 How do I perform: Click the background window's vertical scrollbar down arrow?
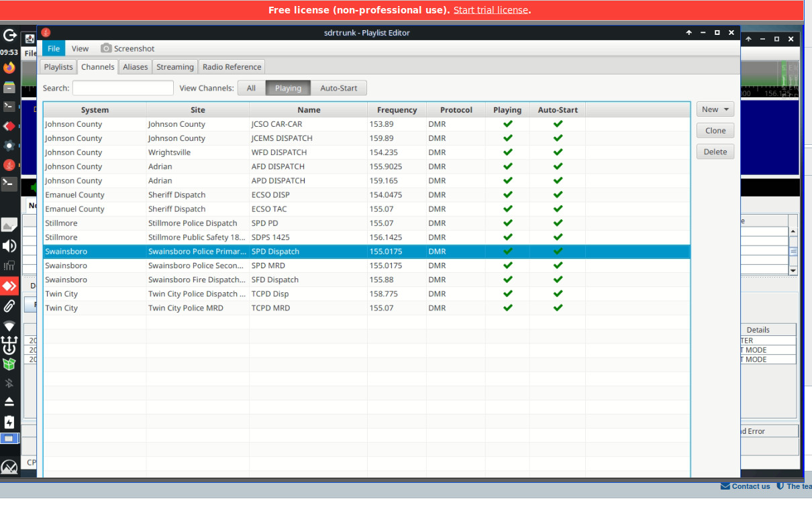pos(793,270)
